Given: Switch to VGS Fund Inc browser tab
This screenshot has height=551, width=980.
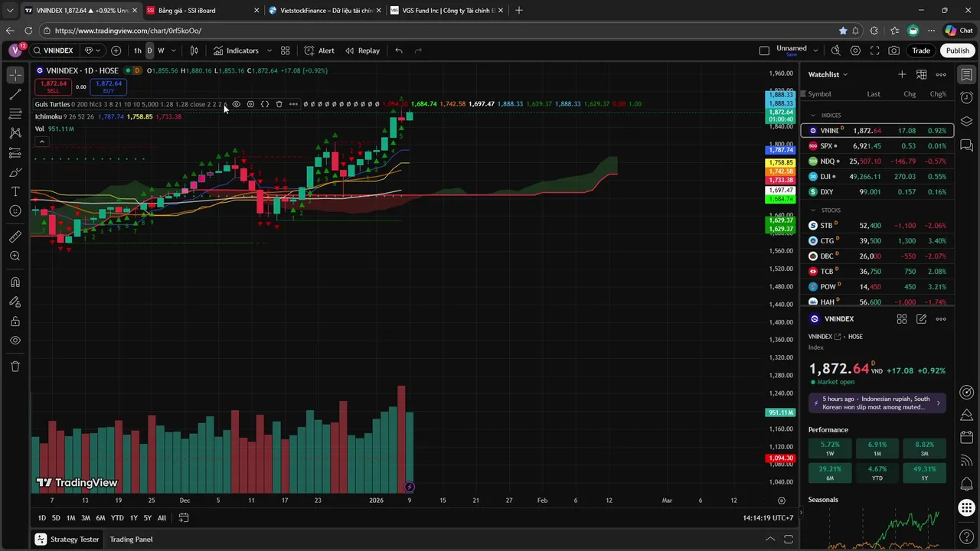Looking at the screenshot, I should click(447, 11).
